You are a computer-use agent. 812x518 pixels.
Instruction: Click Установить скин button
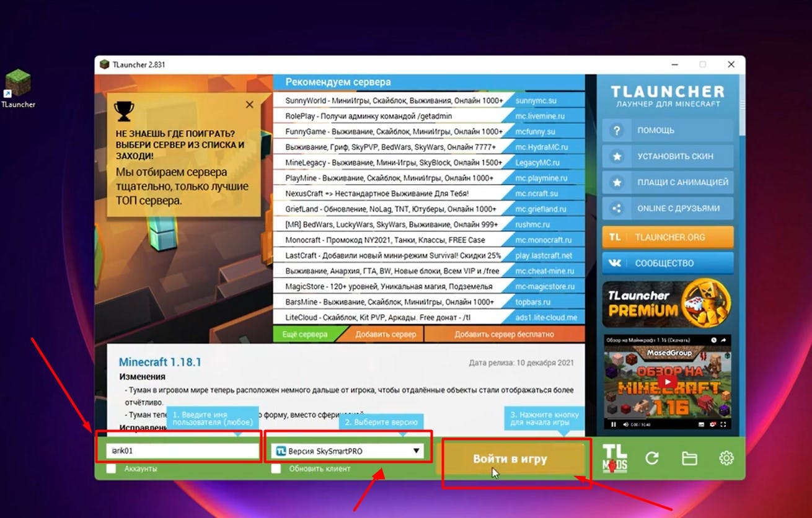pyautogui.click(x=668, y=157)
